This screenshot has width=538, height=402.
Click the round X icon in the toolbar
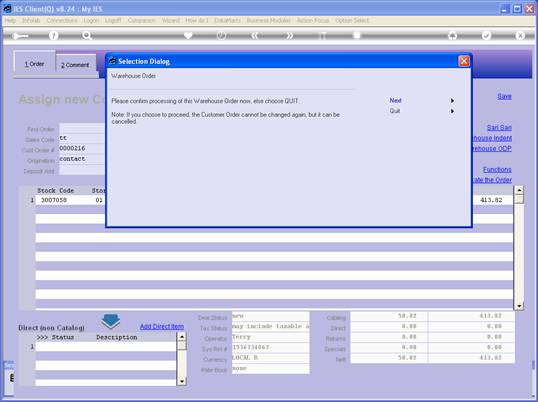(520, 35)
